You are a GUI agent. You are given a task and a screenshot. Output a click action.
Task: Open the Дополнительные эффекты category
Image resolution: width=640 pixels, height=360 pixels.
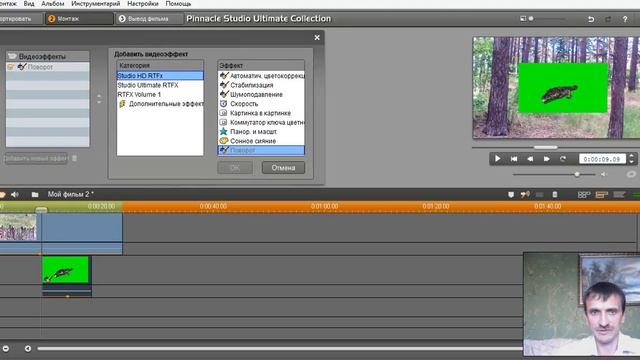pyautogui.click(x=160, y=104)
